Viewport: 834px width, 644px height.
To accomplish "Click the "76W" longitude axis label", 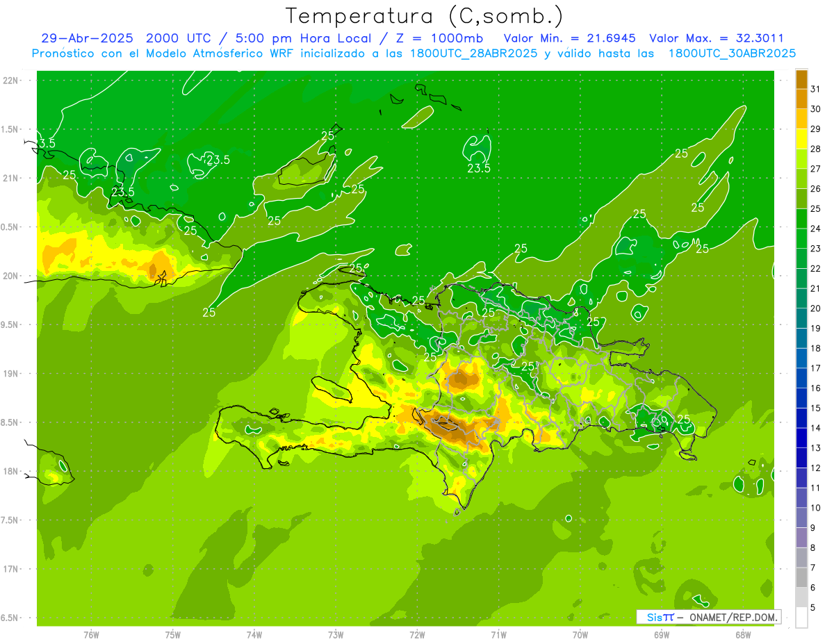I will (x=91, y=635).
